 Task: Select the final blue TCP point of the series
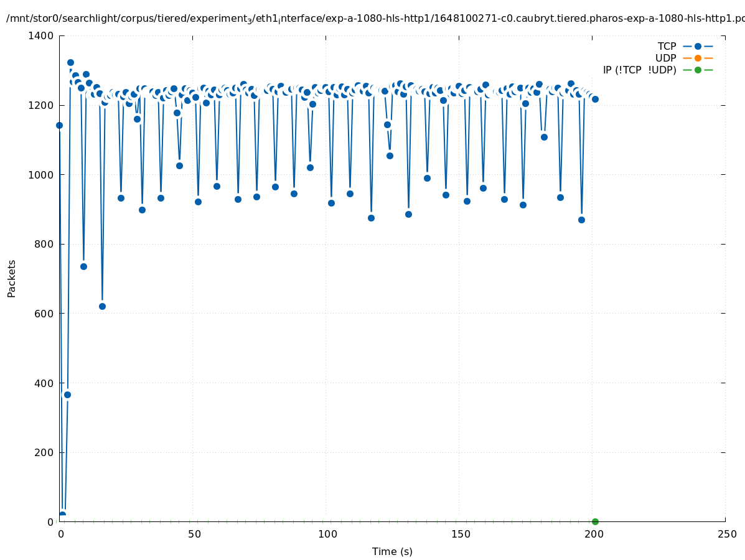[595, 99]
